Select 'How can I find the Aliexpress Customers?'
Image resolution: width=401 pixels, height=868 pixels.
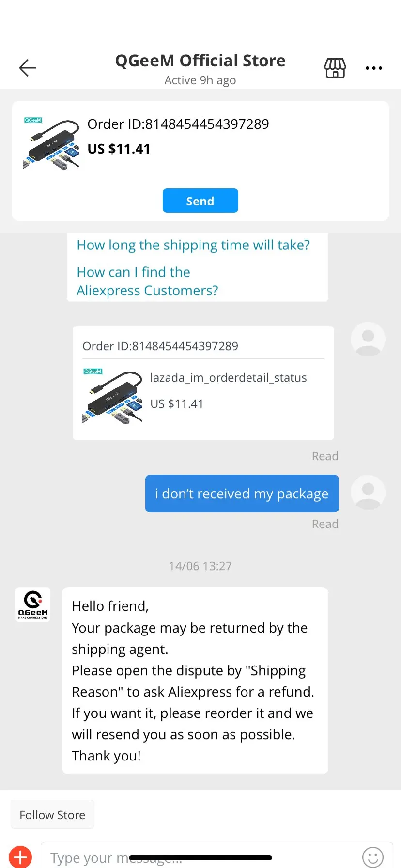(147, 281)
